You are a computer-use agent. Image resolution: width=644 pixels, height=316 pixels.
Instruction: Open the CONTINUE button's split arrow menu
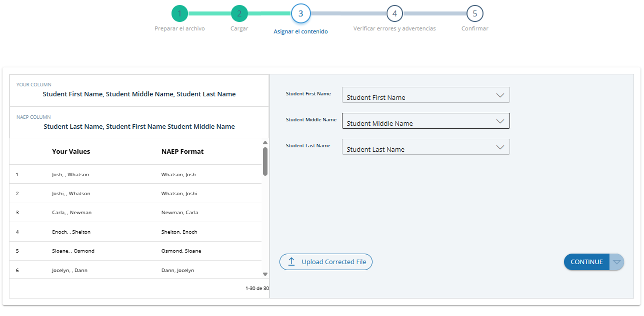click(616, 262)
